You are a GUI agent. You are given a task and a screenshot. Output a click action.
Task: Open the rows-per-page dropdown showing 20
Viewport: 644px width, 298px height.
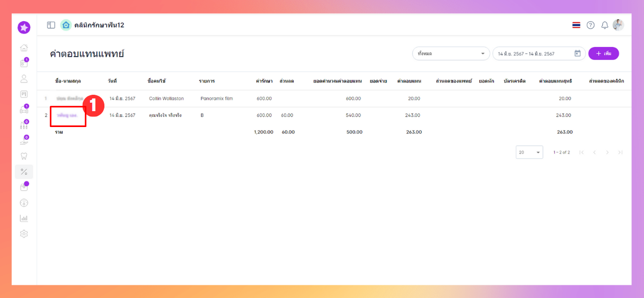point(530,152)
